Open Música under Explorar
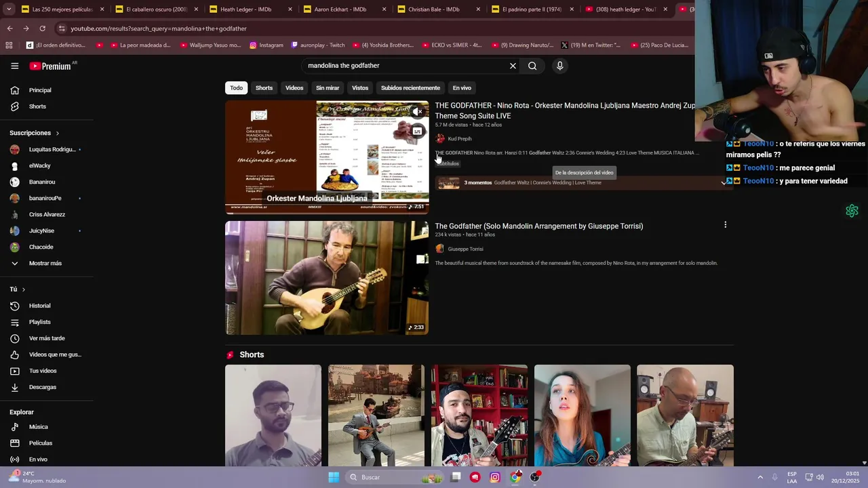The width and height of the screenshot is (868, 488). [x=38, y=427]
